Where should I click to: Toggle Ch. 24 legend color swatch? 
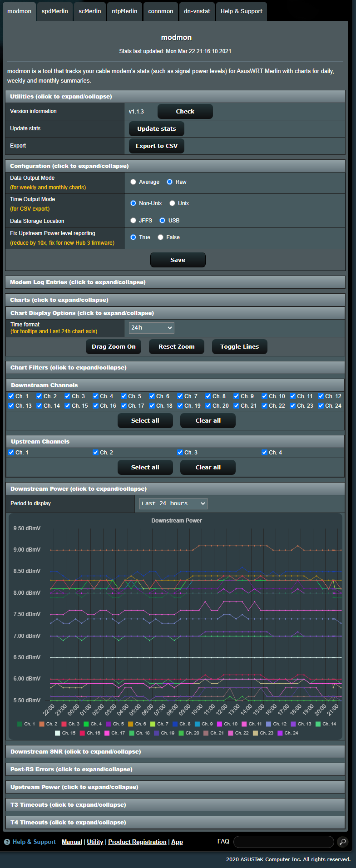[280, 733]
